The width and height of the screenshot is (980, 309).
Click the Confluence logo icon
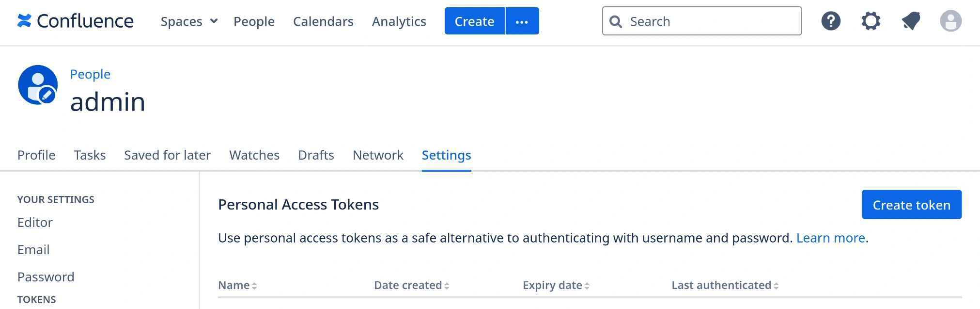[24, 21]
